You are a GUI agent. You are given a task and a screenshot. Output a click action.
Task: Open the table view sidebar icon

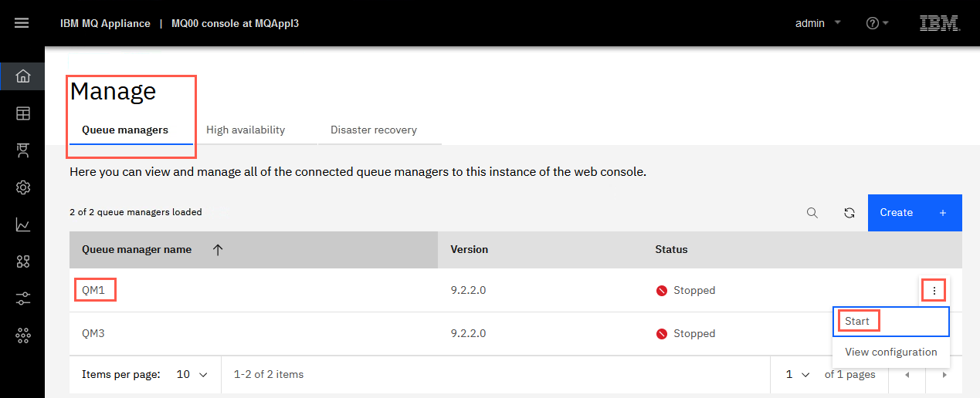tap(22, 113)
